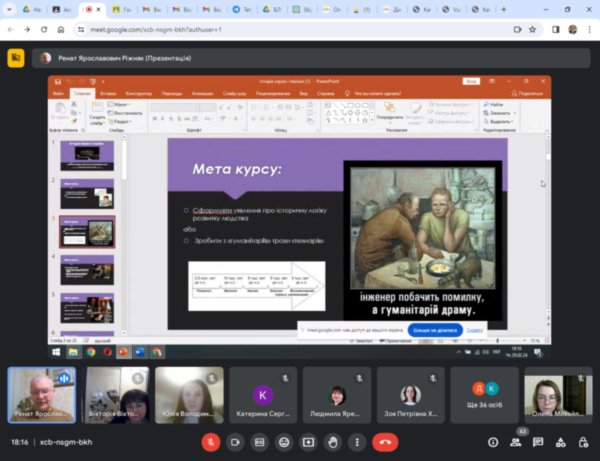Screen dimensions: 600x461
Task: Open the in-call chat panel
Action: pyautogui.click(x=539, y=441)
